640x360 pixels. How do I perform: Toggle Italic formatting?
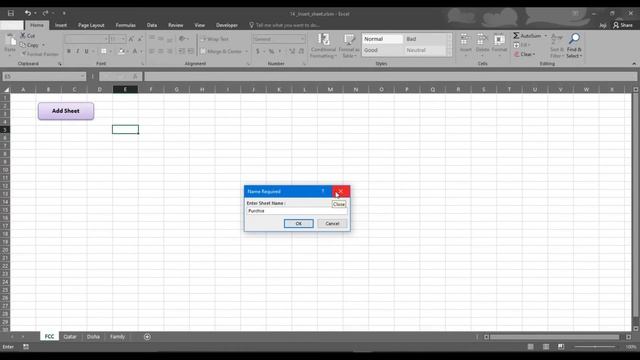(78, 51)
